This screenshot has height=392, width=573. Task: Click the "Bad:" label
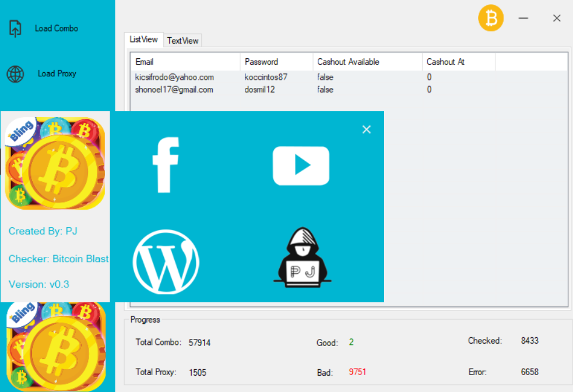point(325,373)
